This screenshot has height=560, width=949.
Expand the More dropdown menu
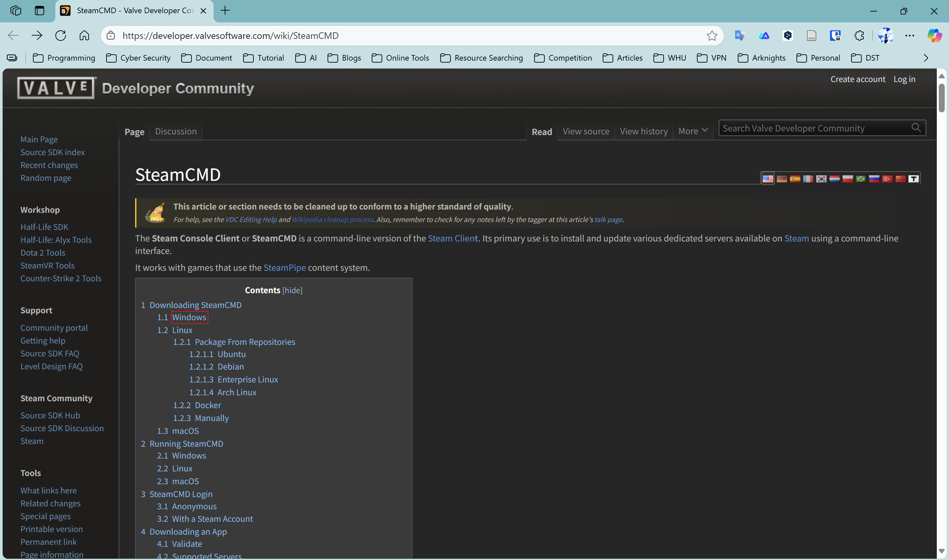point(693,131)
